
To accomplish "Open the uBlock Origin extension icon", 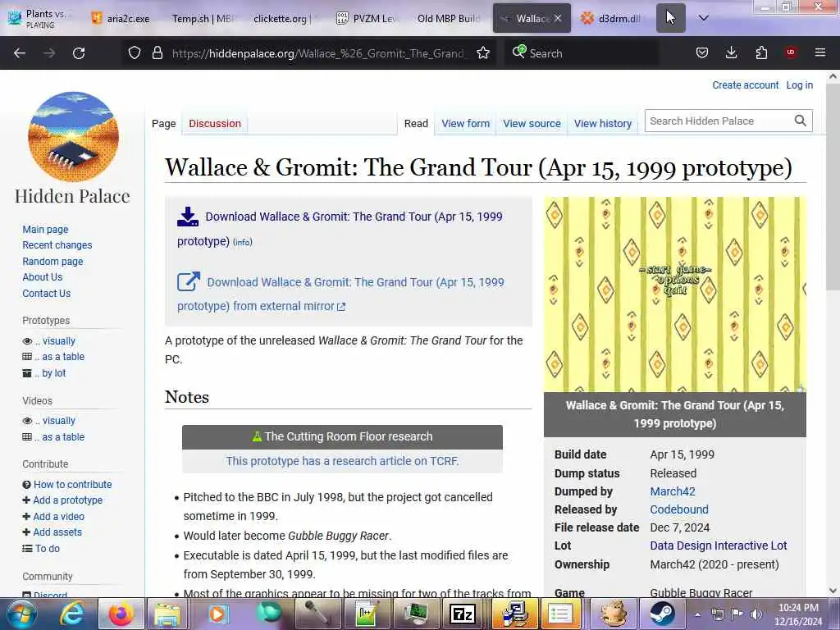I will pyautogui.click(x=791, y=52).
